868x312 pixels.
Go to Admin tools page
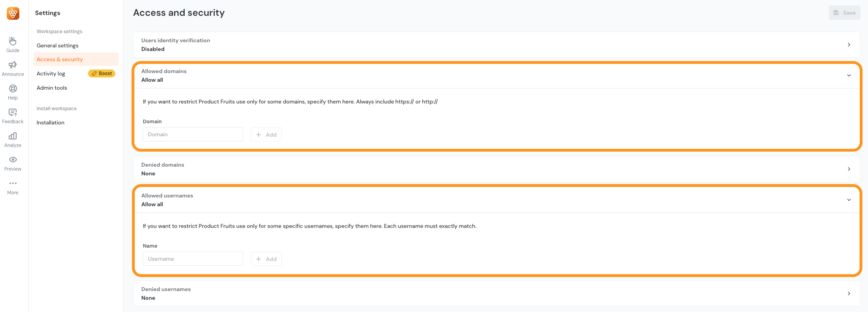coord(52,88)
